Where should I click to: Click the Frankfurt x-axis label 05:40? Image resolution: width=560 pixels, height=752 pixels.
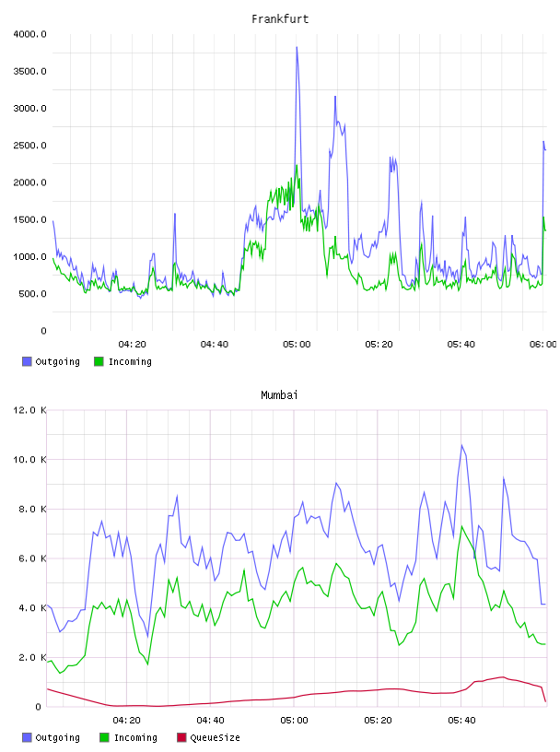[x=461, y=345]
